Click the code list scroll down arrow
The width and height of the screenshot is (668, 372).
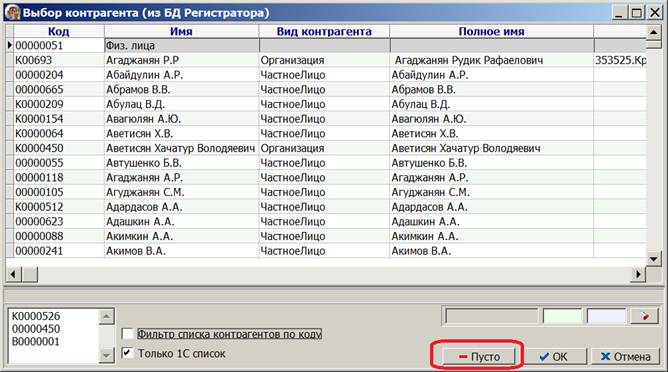pyautogui.click(x=106, y=355)
